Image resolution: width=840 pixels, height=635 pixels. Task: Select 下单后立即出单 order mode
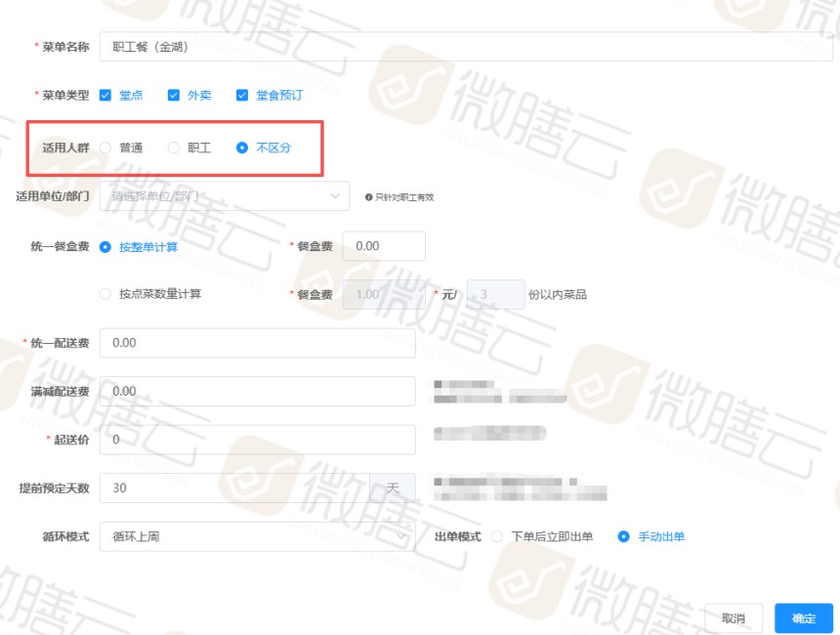coord(496,536)
